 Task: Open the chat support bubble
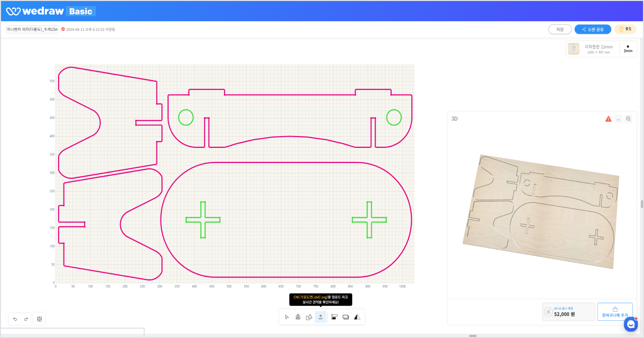coord(630,324)
